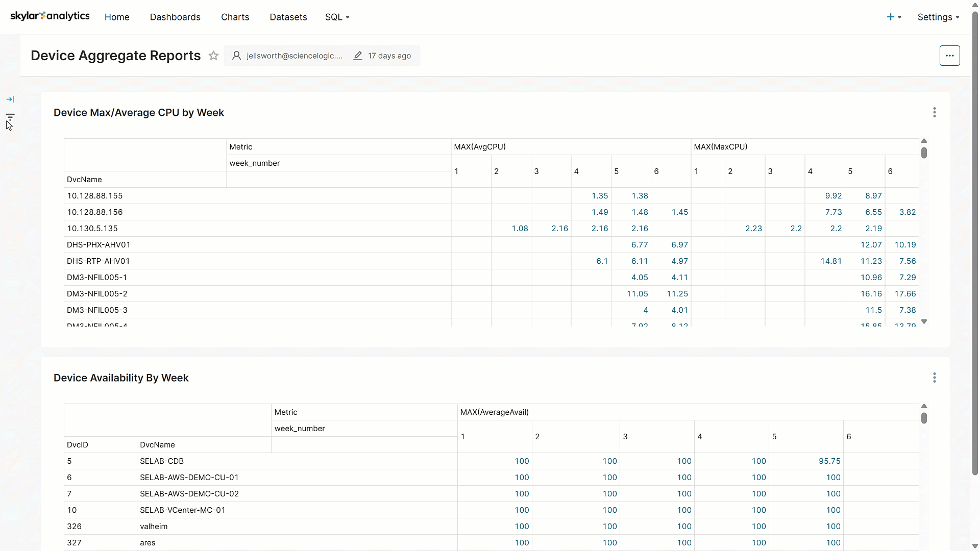The width and height of the screenshot is (980, 551).
Task: Open the kebab menu on Device Availability chart
Action: (935, 378)
